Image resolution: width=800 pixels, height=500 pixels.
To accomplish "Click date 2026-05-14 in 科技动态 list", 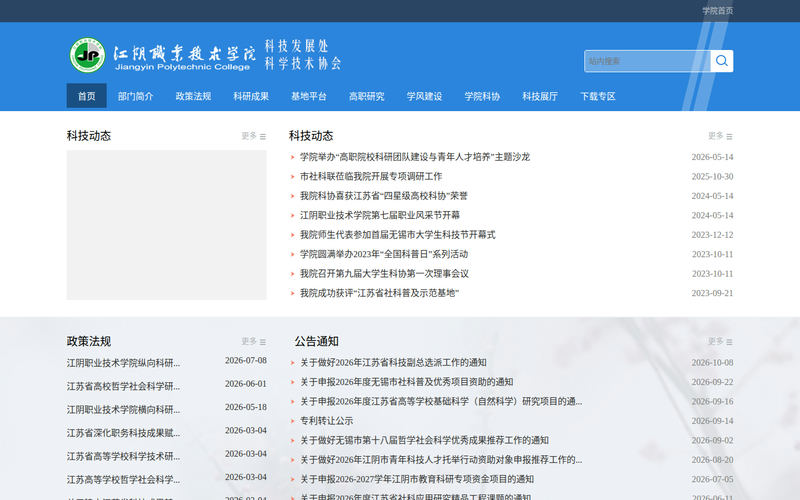I will (712, 157).
